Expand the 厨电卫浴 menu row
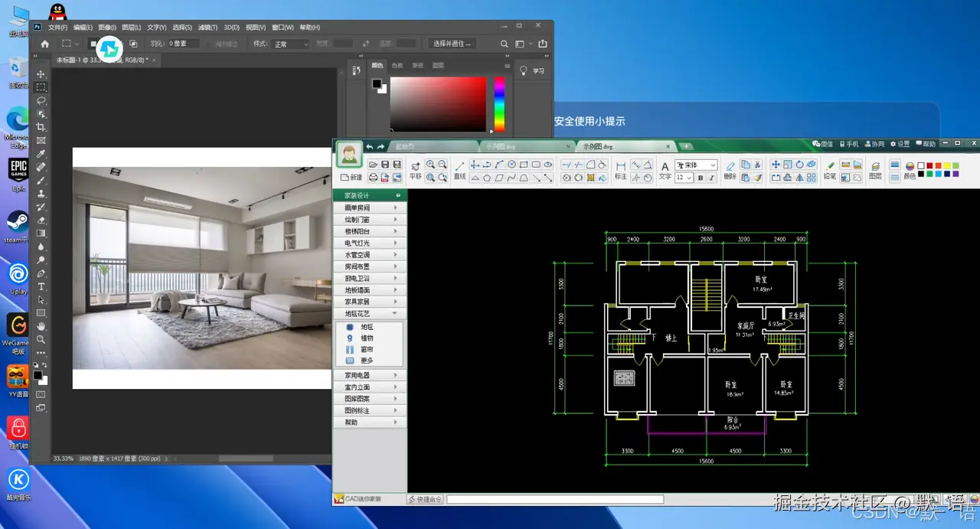980x529 pixels. pyautogui.click(x=370, y=279)
